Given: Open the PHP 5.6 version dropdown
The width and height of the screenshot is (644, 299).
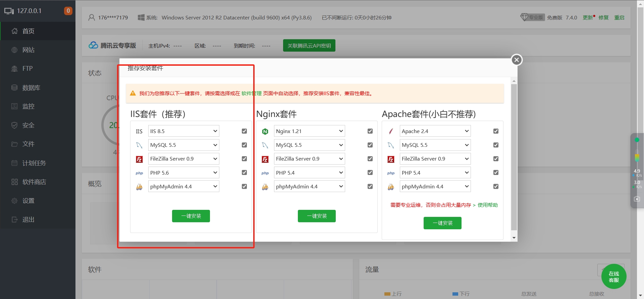Looking at the screenshot, I should pos(183,173).
